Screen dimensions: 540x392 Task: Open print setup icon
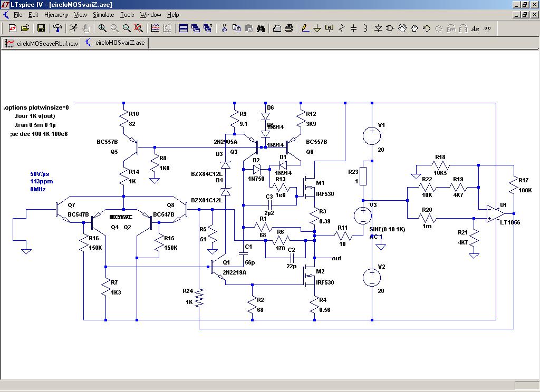(277, 28)
